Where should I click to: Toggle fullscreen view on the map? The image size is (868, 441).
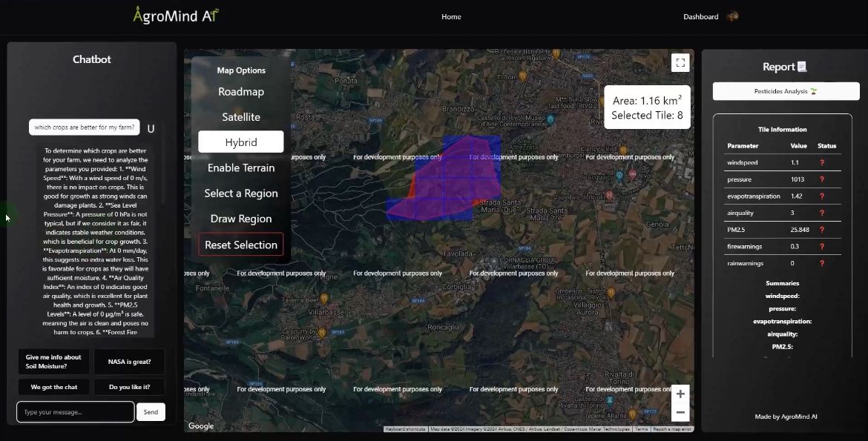680,62
